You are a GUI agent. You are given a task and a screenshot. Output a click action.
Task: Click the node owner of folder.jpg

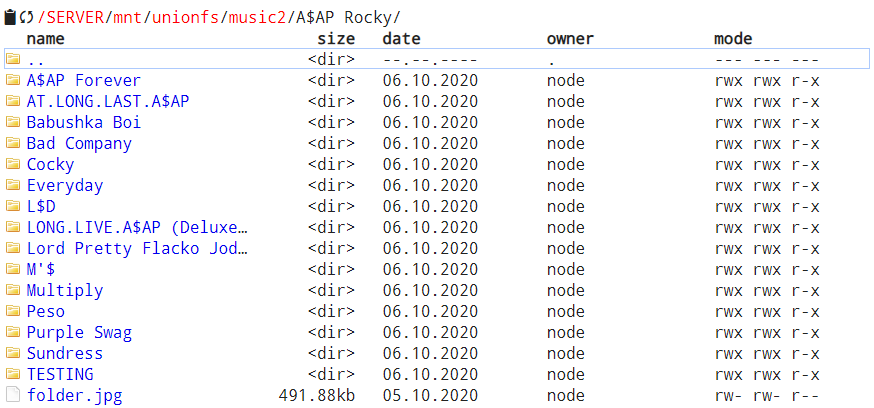point(566,395)
